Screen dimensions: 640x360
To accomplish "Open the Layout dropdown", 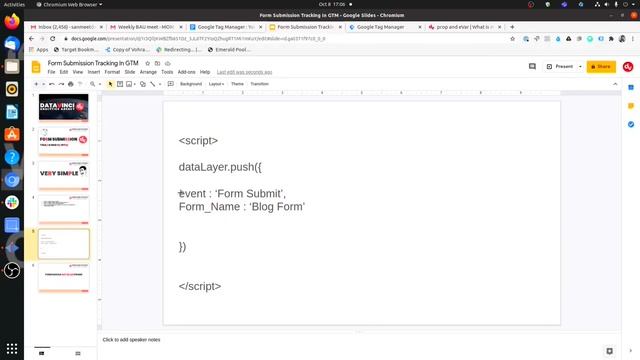I will pos(216,84).
